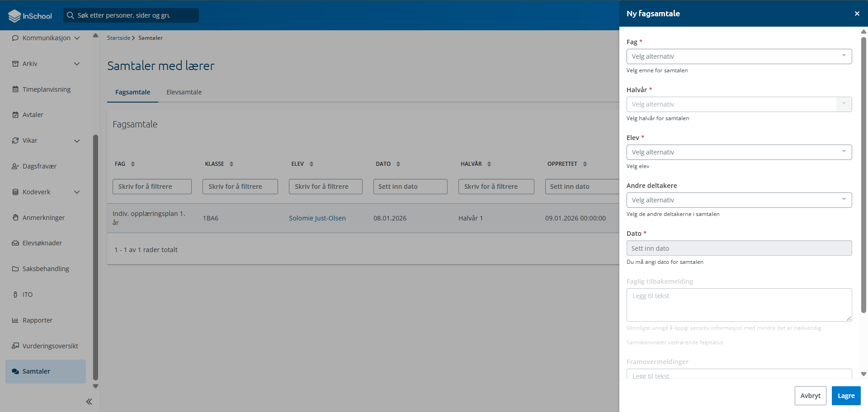868x412 pixels.
Task: Click the Vikar refresh arrows icon
Action: 15,140
